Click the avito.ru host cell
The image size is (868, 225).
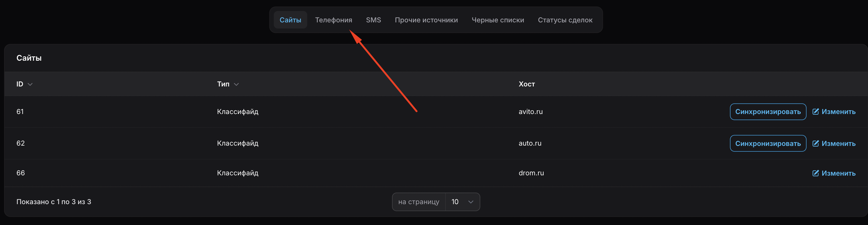pos(530,112)
